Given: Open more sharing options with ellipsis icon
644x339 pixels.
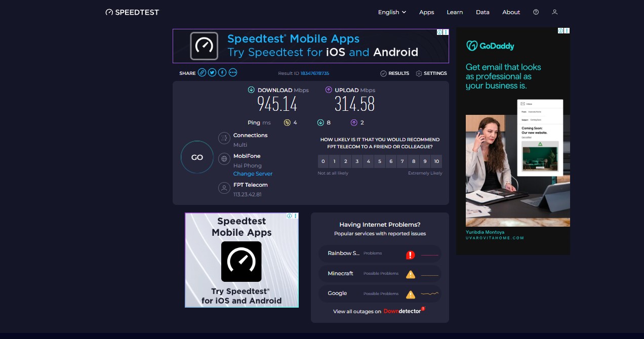Looking at the screenshot, I should tap(232, 72).
